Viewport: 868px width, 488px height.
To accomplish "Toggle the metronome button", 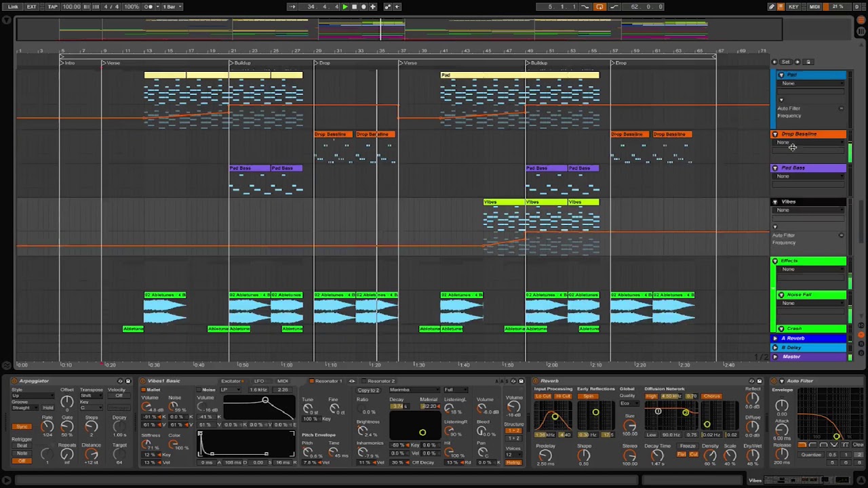I will 150,7.
